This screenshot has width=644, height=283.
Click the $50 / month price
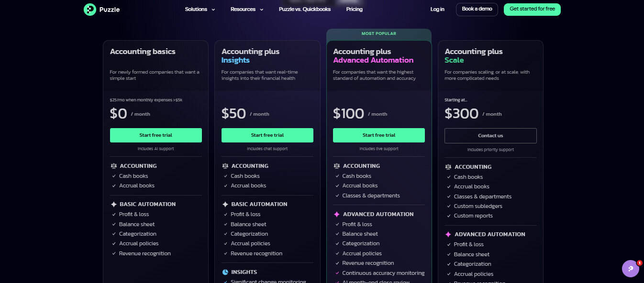[245, 113]
